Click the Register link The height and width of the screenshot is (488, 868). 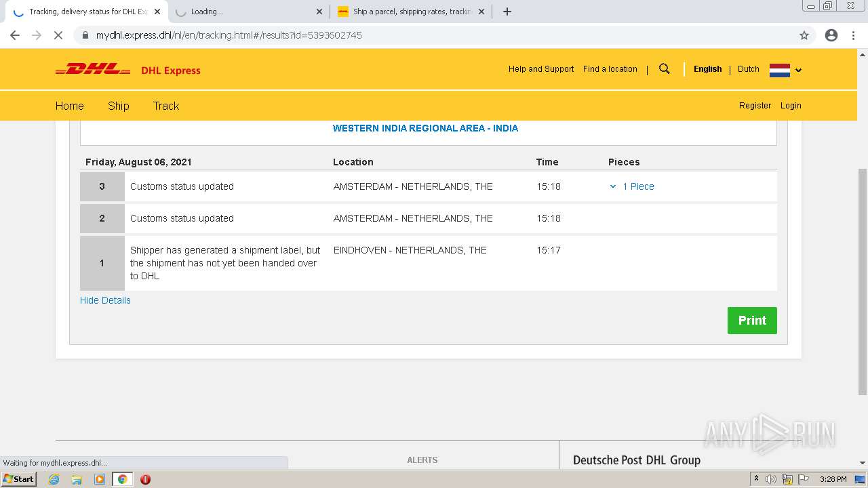point(755,106)
